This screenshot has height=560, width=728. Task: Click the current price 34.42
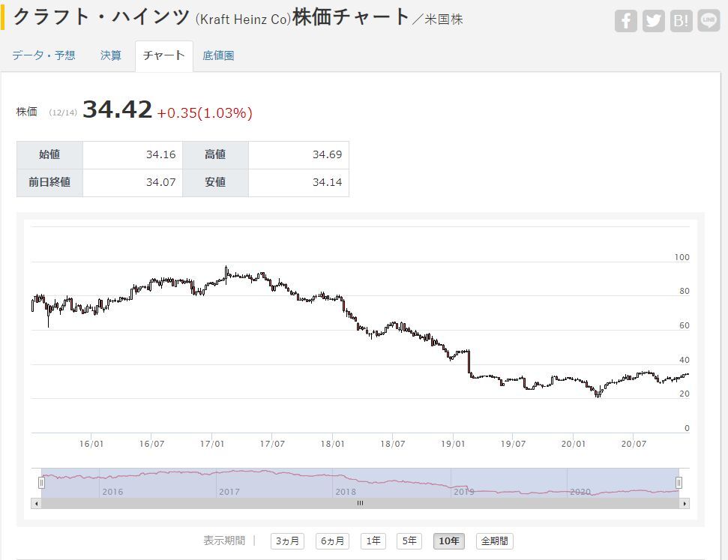pyautogui.click(x=118, y=110)
